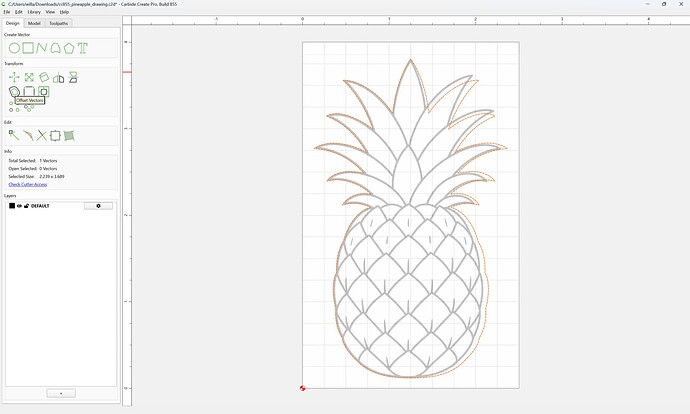
Task: Select the Align Vectors edit tool
Action: (55, 136)
